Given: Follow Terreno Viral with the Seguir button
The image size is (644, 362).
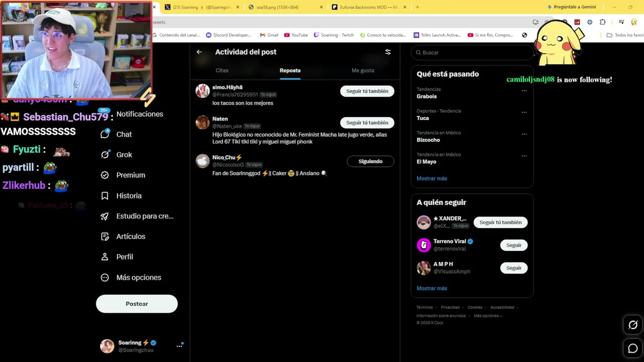Looking at the screenshot, I should [514, 245].
